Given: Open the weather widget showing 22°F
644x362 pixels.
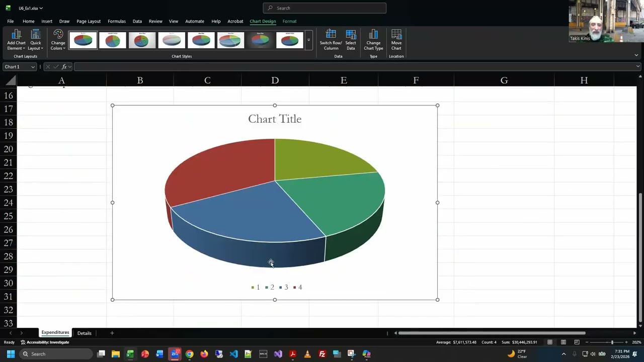Looking at the screenshot, I should click(517, 354).
